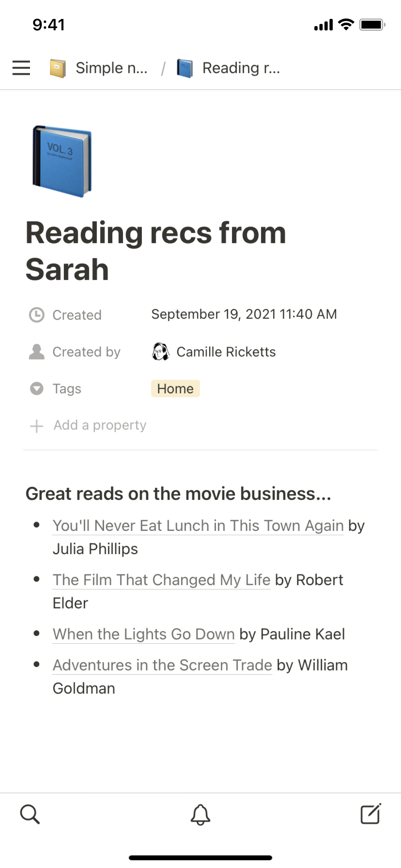The height and width of the screenshot is (868, 401).
Task: Tap the Tags dropdown property icon
Action: tap(36, 388)
